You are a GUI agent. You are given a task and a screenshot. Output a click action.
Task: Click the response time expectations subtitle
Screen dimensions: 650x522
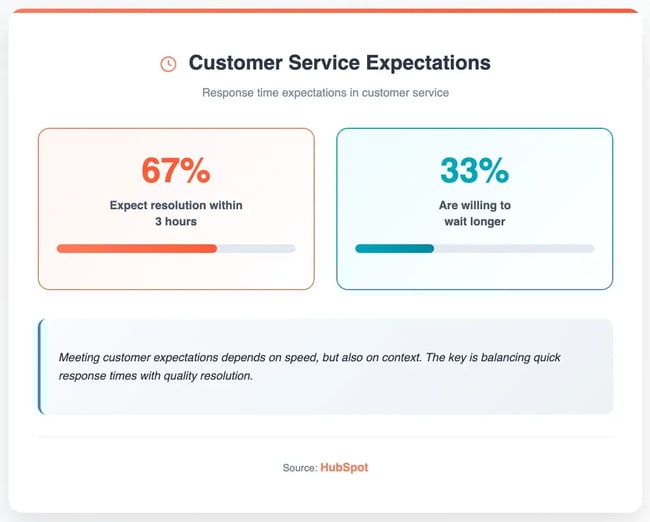325,93
